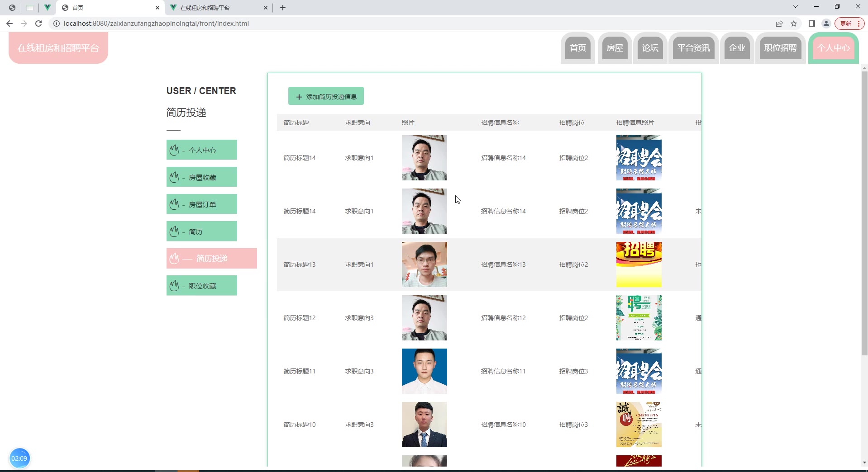Image resolution: width=868 pixels, height=472 pixels.
Task: Select 简历投递 in the sidebar
Action: click(212, 258)
